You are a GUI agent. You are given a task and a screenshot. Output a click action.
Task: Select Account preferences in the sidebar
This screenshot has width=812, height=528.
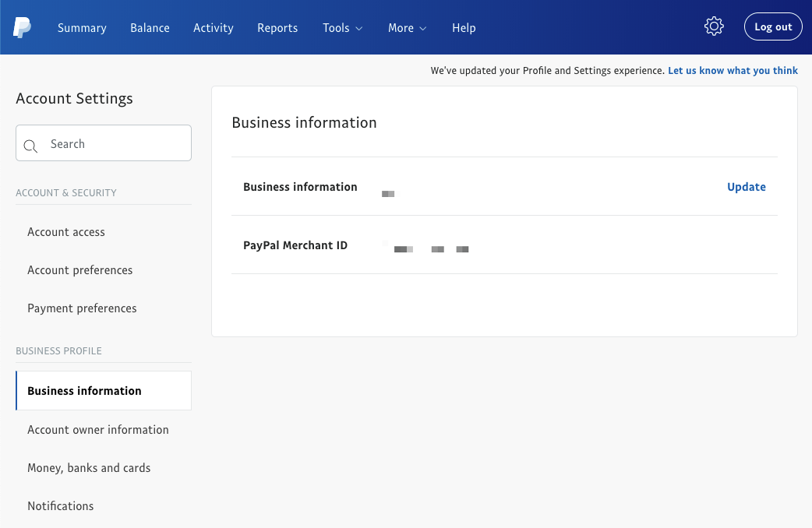tap(79, 270)
